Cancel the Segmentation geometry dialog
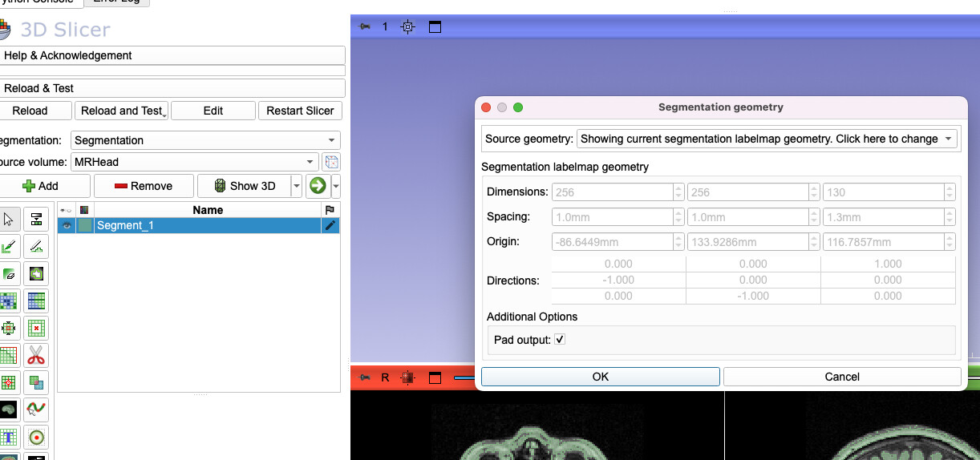Screen dimensions: 980x460 [x=842, y=377]
